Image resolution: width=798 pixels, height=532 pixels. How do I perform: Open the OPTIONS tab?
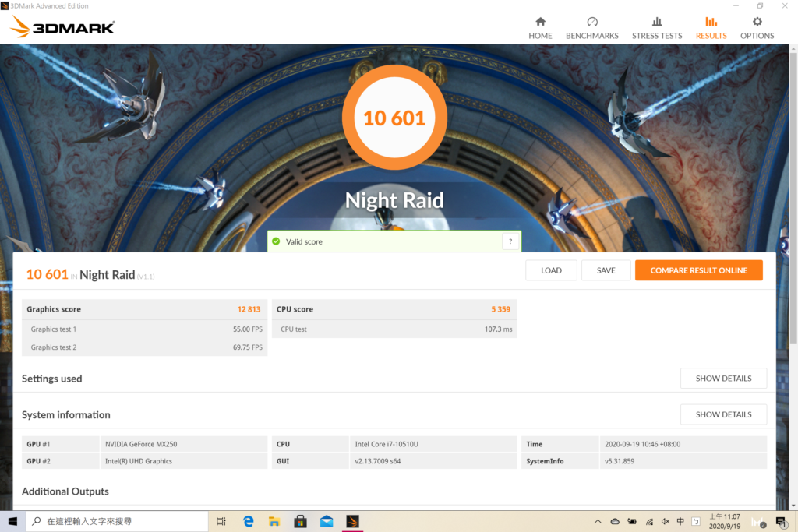click(757, 28)
